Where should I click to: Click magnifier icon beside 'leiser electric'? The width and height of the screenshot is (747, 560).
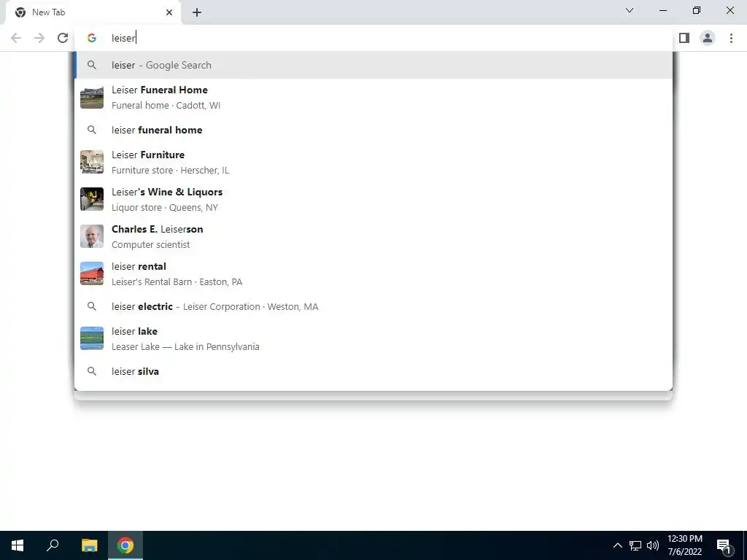pyautogui.click(x=91, y=307)
